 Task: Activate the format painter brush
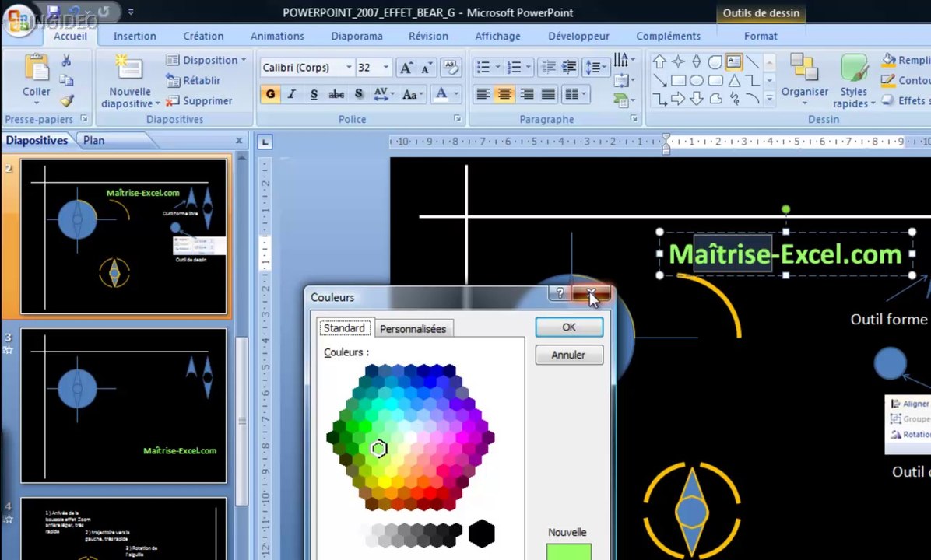(x=66, y=101)
